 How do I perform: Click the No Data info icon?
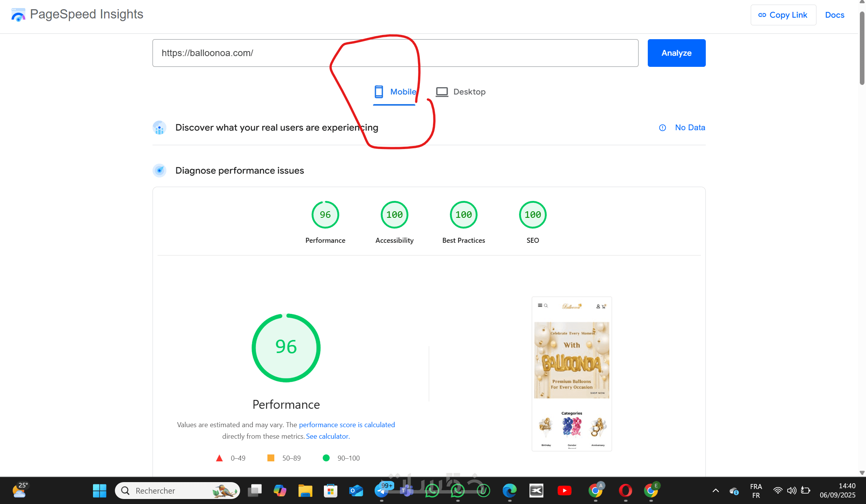pyautogui.click(x=662, y=128)
